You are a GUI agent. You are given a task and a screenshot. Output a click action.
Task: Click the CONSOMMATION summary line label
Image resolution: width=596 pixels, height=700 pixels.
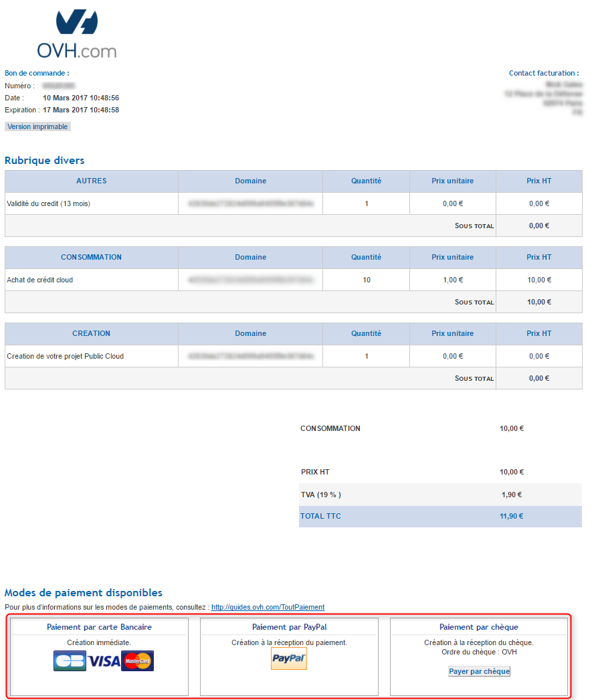click(x=330, y=428)
